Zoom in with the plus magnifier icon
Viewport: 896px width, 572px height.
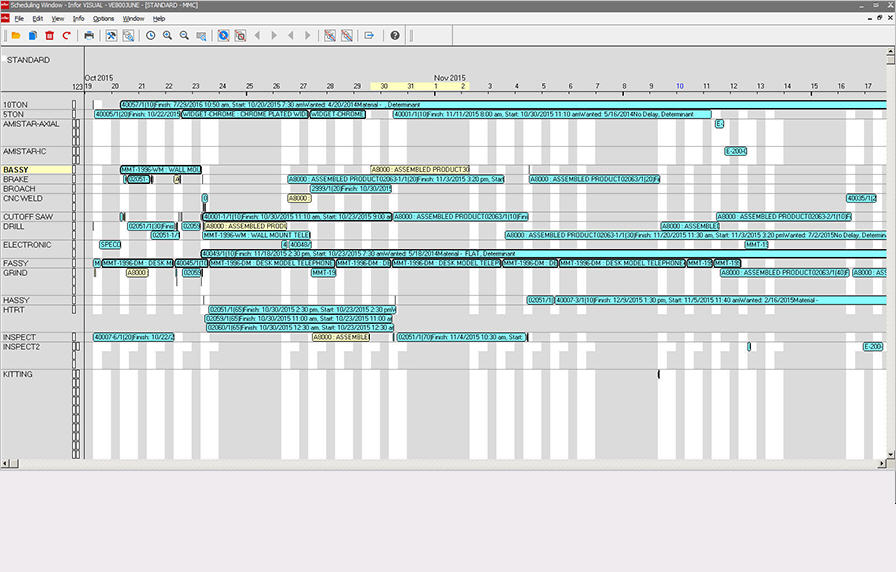167,35
